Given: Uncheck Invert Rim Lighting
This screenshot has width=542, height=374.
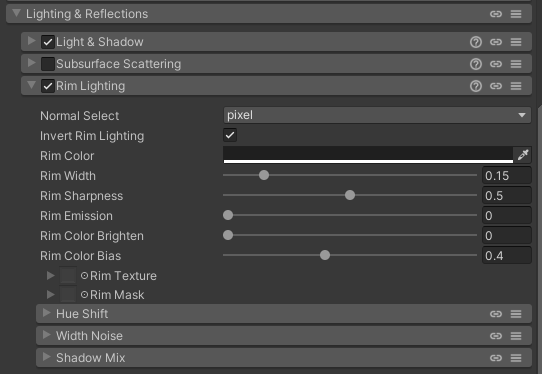Looking at the screenshot, I should click(x=230, y=135).
